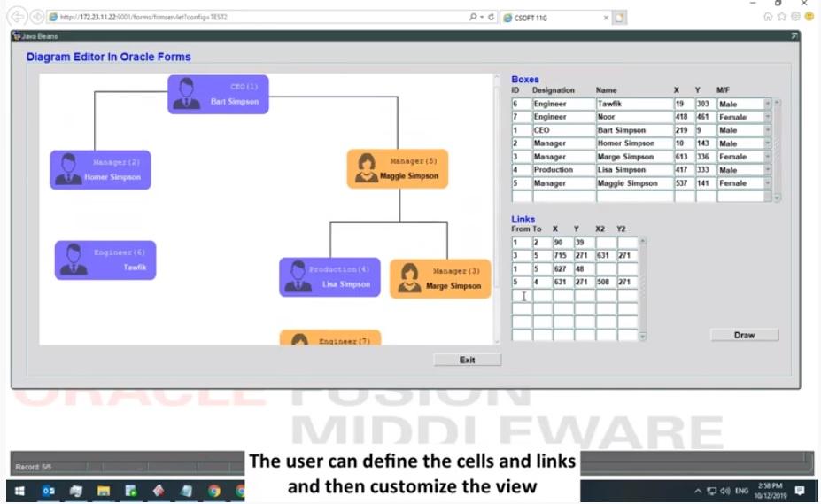This screenshot has width=821, height=504.
Task: Select Marge Simpson's orange avatar icon
Action: (409, 277)
